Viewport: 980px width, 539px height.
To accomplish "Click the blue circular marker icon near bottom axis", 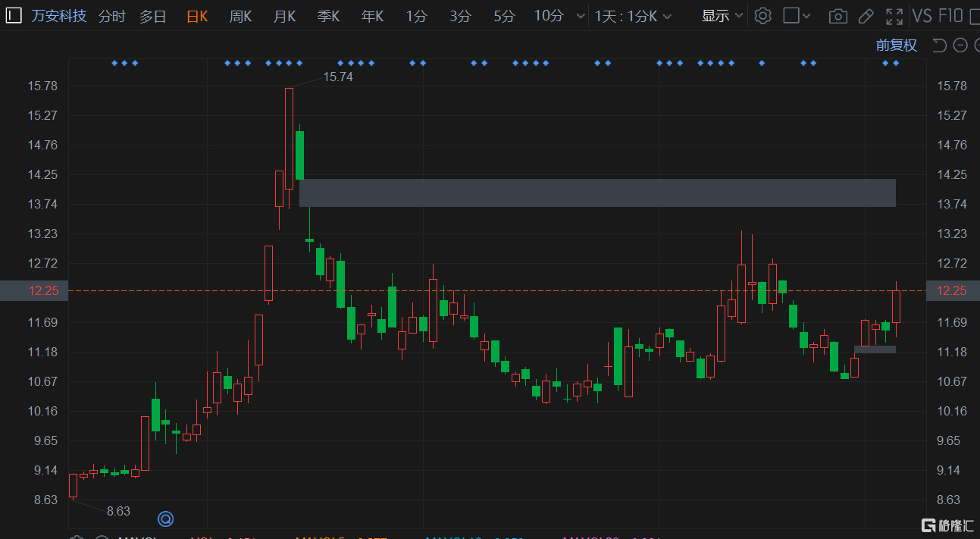I will point(165,519).
